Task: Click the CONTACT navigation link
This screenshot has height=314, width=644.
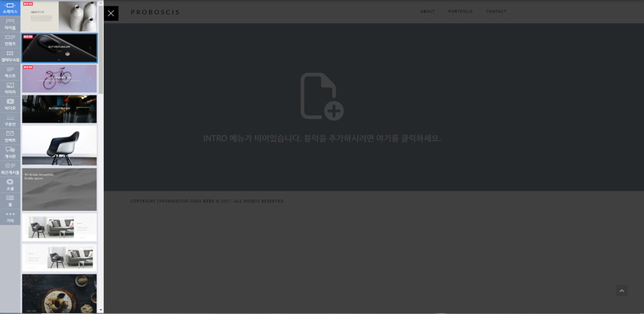Action: [496, 12]
